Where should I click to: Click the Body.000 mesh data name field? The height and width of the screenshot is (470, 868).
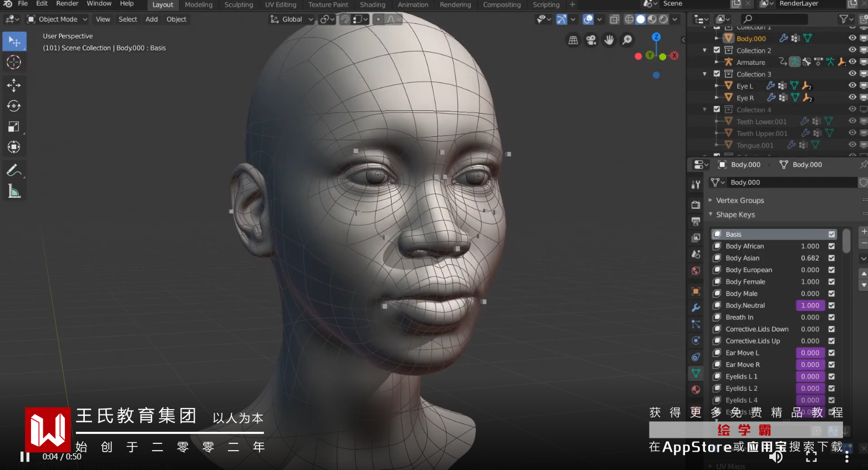[791, 182]
